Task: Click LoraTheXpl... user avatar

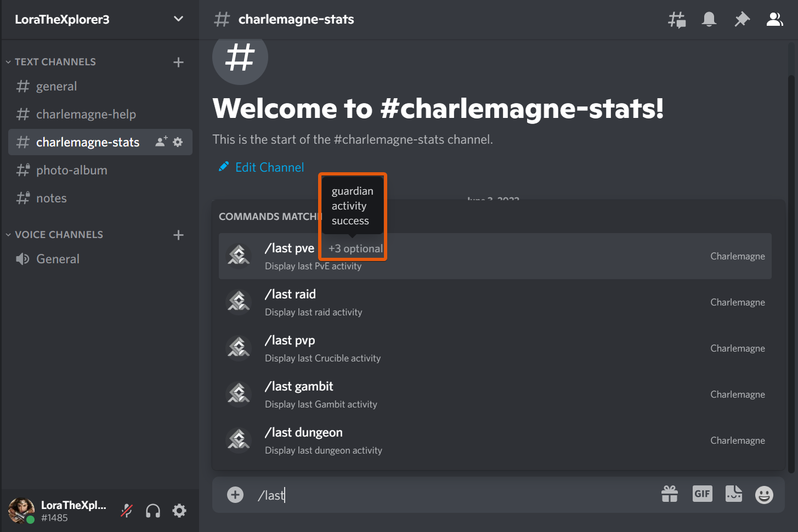Action: [x=21, y=511]
